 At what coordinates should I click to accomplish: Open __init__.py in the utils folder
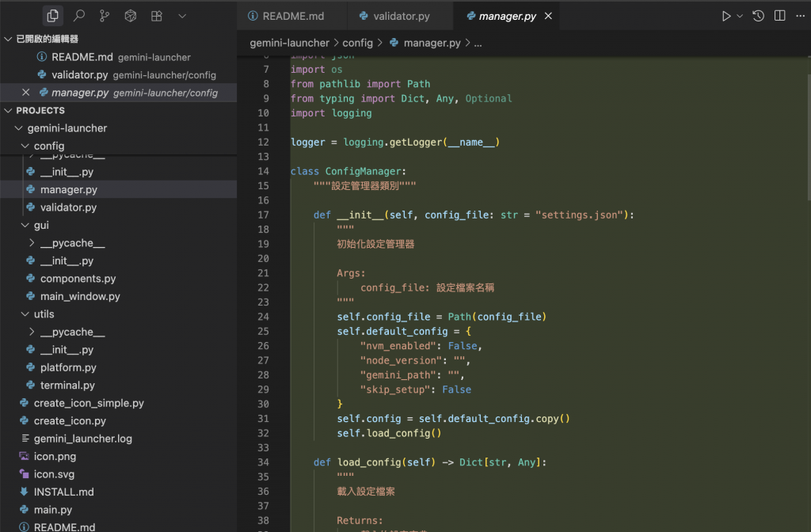coord(119,349)
